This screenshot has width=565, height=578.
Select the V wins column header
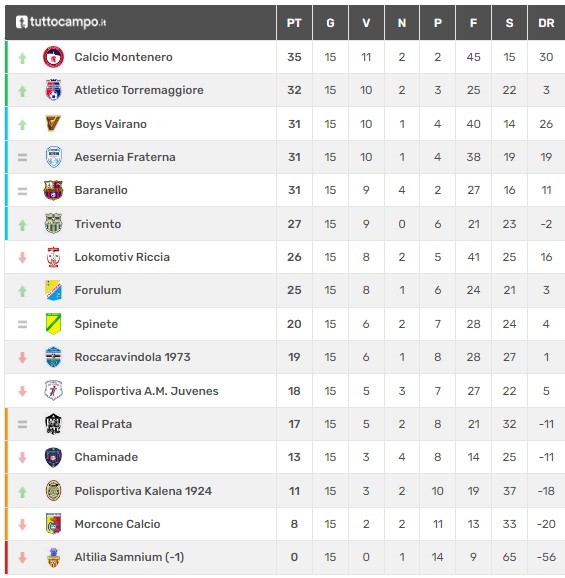pyautogui.click(x=366, y=23)
